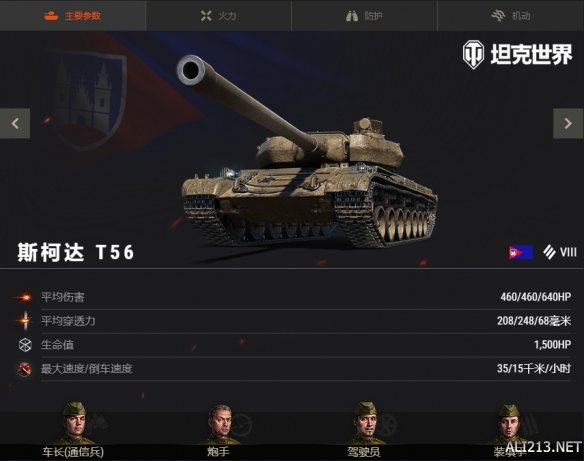This screenshot has width=584, height=461.
Task: Click the World of Tanks logo
Action: 517,55
